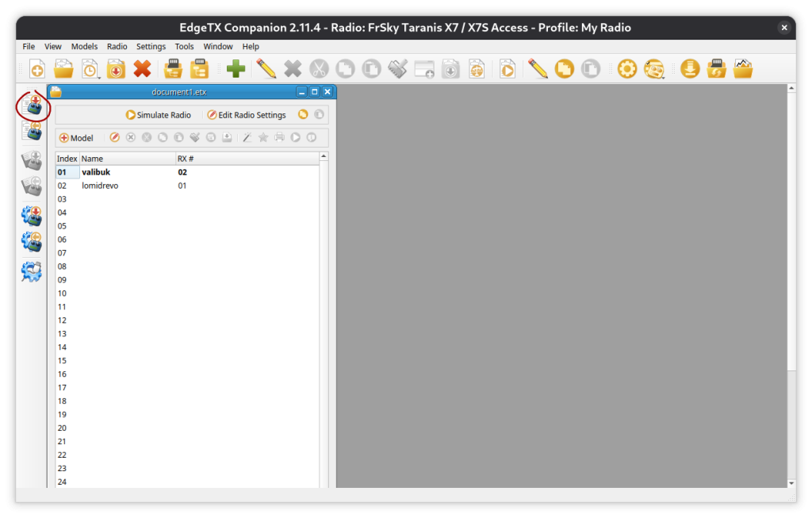
Task: Click the Simulate Radio button
Action: click(x=159, y=115)
